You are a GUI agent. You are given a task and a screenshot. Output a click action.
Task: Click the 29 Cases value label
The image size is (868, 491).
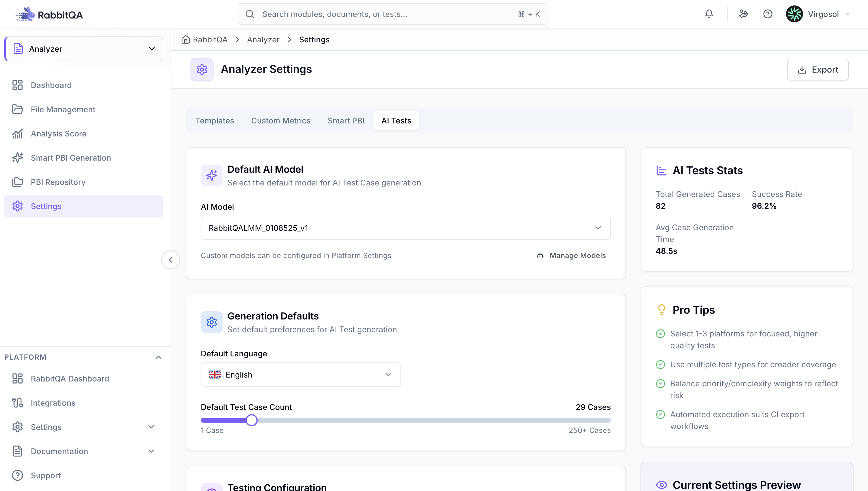pos(593,407)
